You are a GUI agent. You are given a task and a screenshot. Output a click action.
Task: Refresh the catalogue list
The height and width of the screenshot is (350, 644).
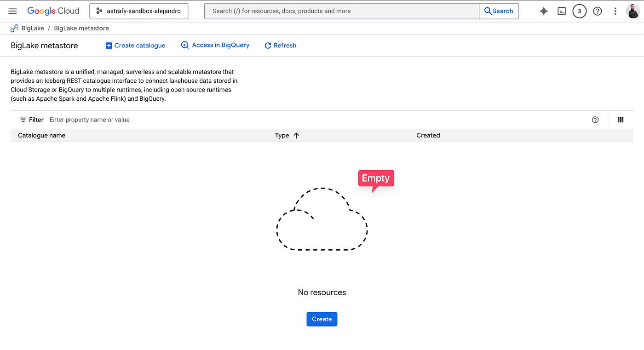[280, 46]
